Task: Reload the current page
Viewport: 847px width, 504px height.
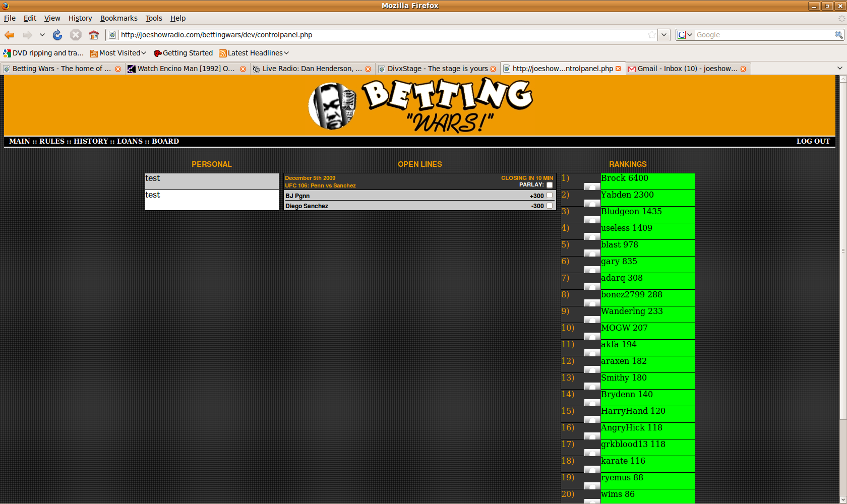Action: point(57,35)
